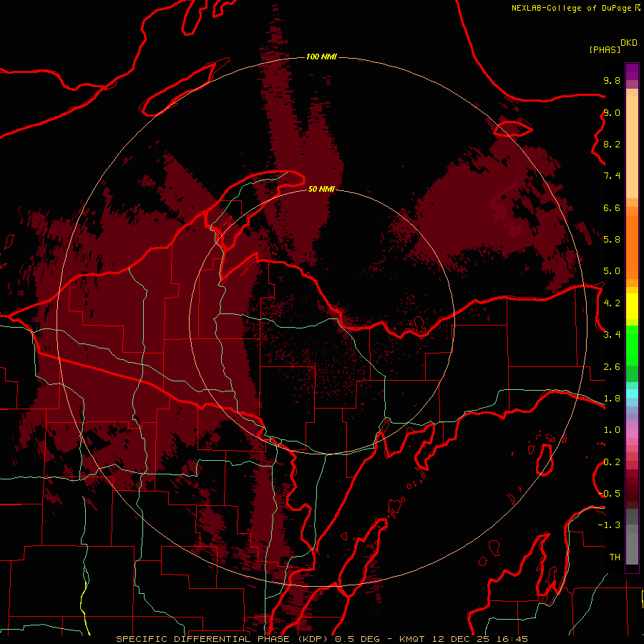
Task: Click the -0.5 scale value
Action: point(609,494)
